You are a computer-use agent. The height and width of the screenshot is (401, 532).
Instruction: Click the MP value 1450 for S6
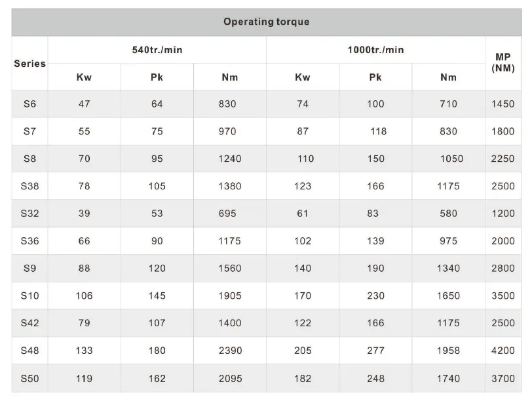[503, 104]
